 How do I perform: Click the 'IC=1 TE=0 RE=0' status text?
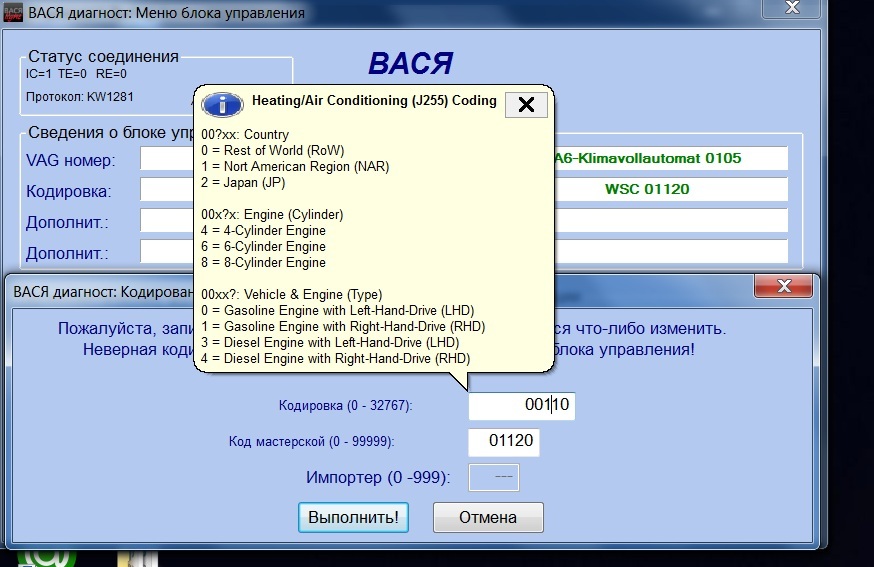(76, 74)
